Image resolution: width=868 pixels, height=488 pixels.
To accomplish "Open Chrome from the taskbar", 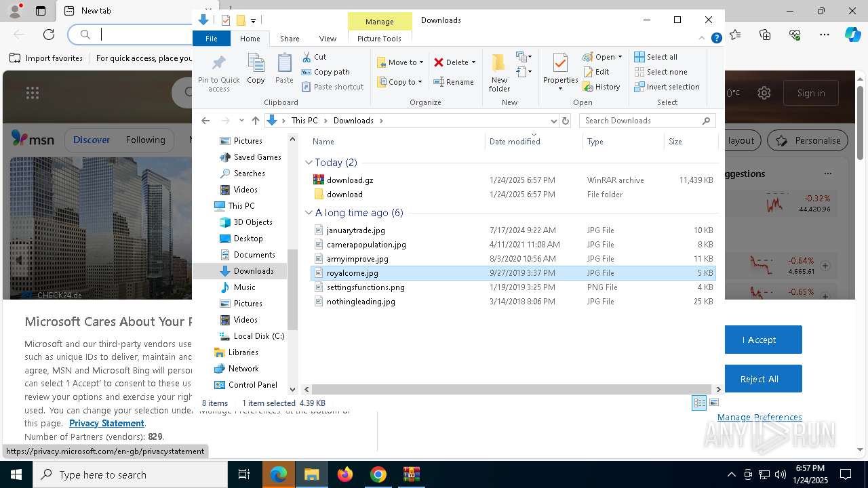I will pyautogui.click(x=378, y=474).
